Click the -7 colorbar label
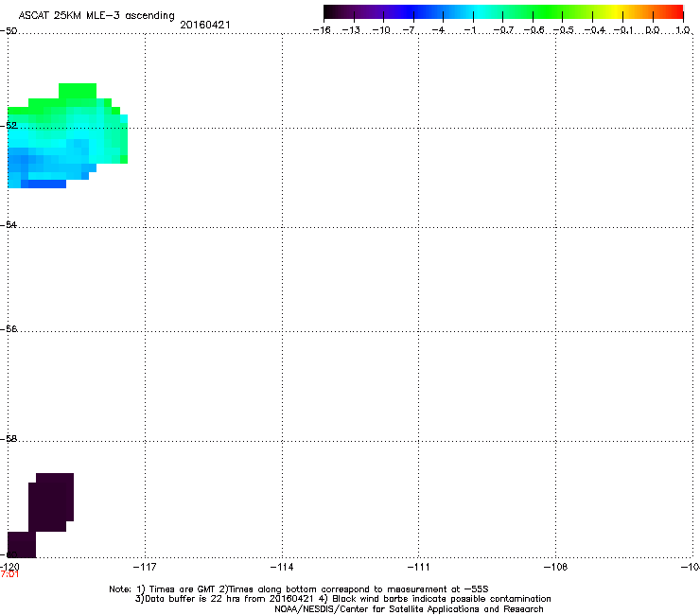This screenshot has width=700, height=615. coord(411,30)
